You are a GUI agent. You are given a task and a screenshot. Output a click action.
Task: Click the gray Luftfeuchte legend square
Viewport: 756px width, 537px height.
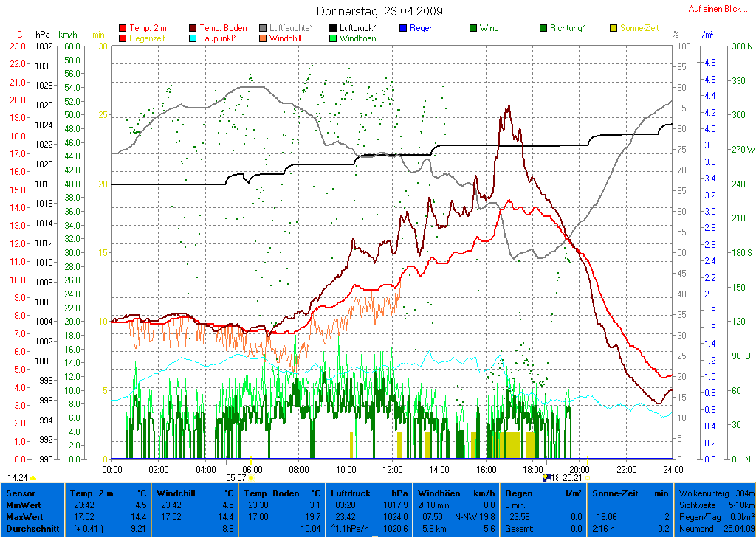(264, 28)
